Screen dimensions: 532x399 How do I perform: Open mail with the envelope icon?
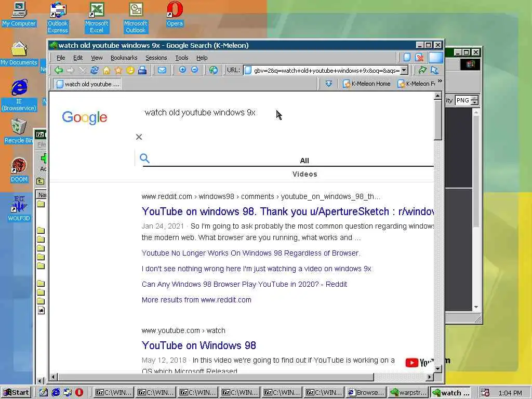tap(162, 70)
